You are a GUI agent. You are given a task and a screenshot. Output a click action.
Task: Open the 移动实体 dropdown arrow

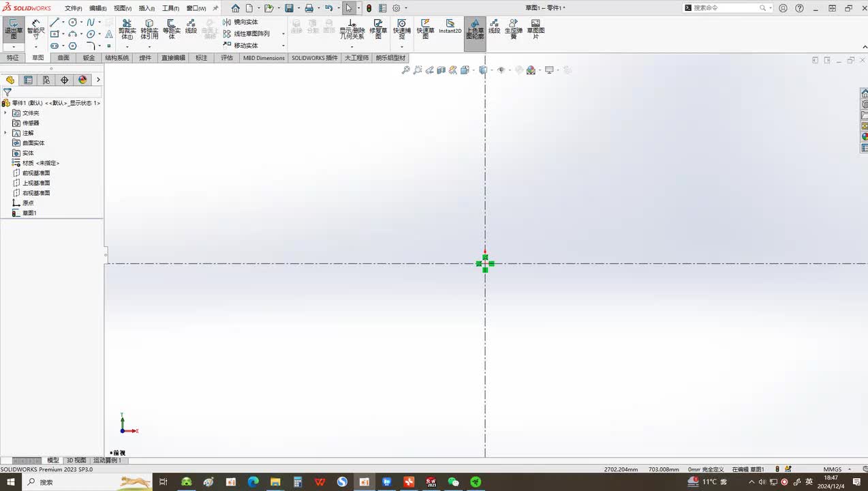283,46
